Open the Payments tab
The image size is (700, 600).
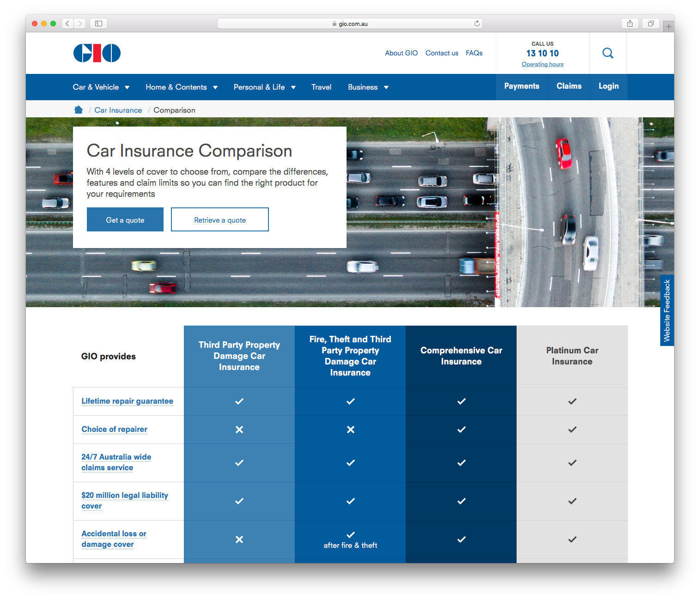click(x=522, y=86)
